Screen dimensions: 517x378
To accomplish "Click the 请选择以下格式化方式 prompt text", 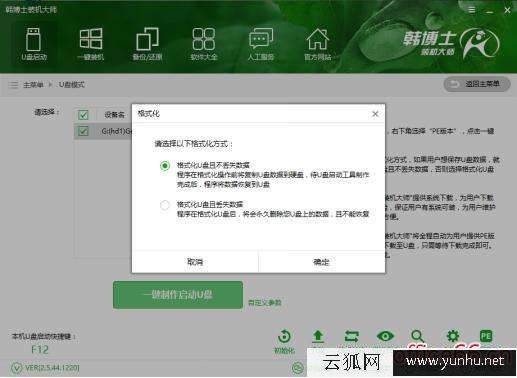I will (x=193, y=144).
